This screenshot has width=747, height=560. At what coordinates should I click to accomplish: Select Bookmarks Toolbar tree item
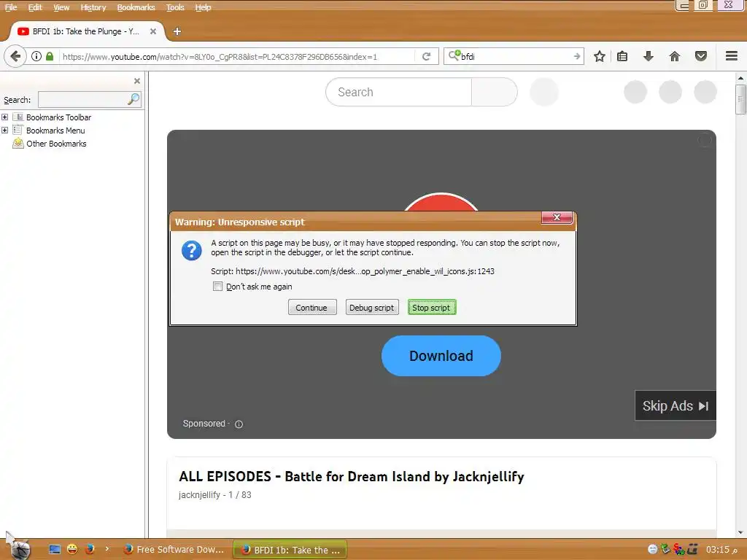pos(58,117)
